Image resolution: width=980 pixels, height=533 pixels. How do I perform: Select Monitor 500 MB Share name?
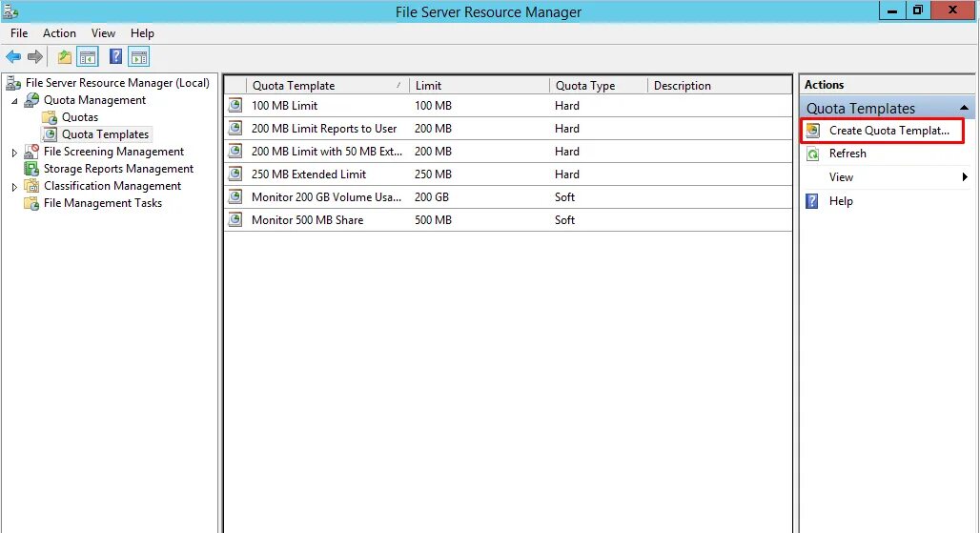(308, 220)
